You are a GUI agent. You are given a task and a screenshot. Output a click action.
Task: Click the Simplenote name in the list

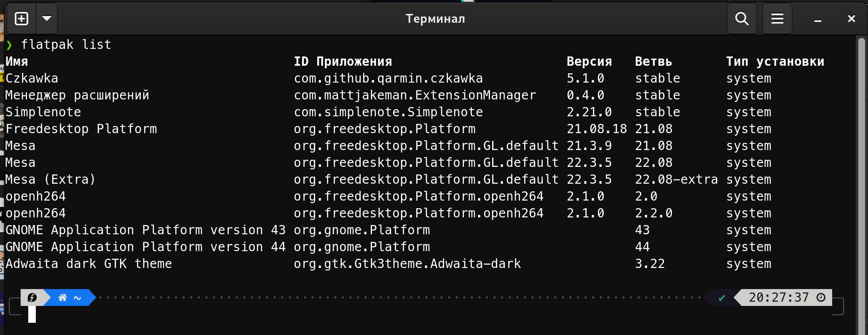(x=43, y=112)
